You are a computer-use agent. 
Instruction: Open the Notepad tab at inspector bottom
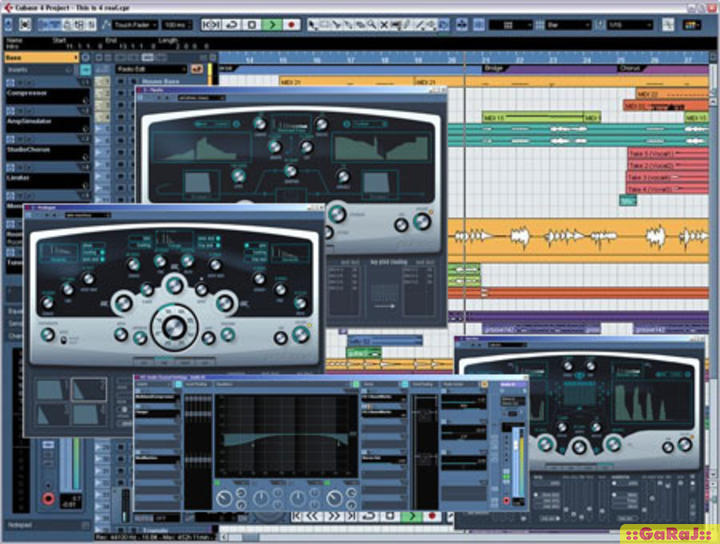[20, 524]
